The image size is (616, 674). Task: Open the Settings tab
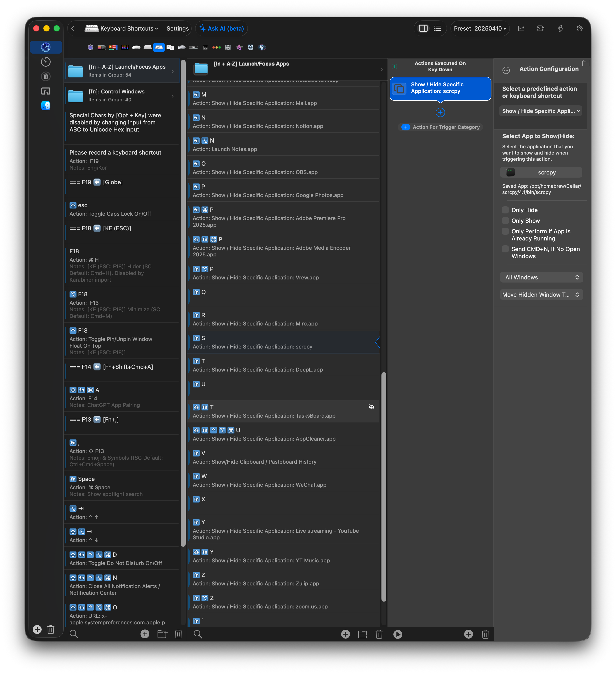(x=178, y=28)
